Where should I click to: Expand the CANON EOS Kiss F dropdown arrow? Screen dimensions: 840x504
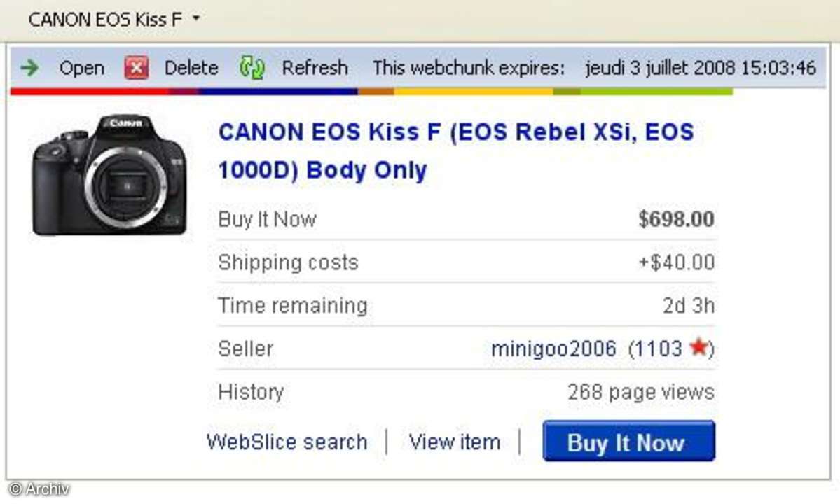pos(196,18)
